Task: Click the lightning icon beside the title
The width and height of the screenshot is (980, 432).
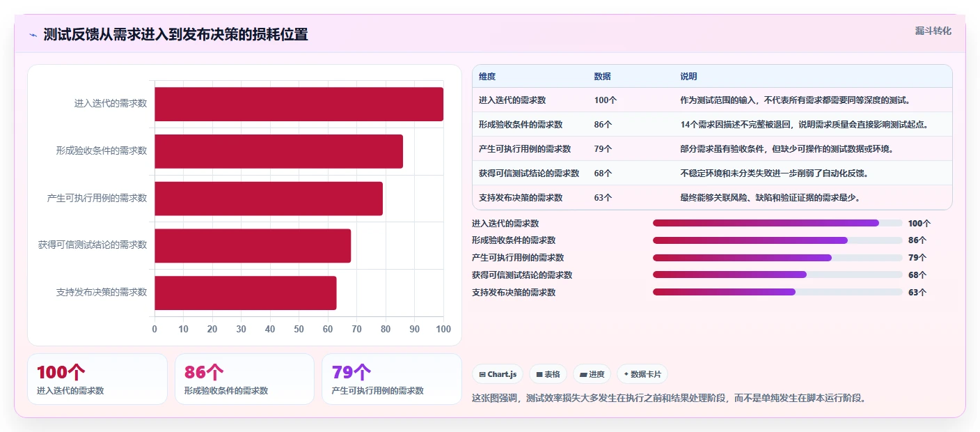Action: pyautogui.click(x=33, y=35)
